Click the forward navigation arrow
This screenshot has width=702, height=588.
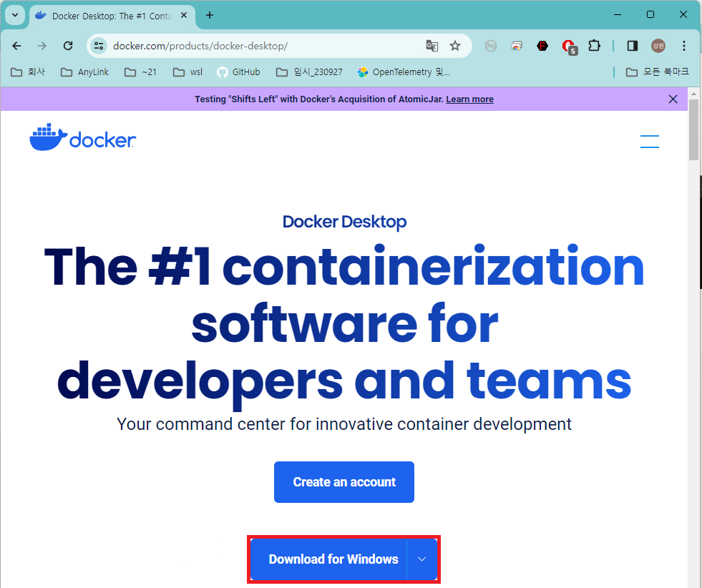click(42, 46)
